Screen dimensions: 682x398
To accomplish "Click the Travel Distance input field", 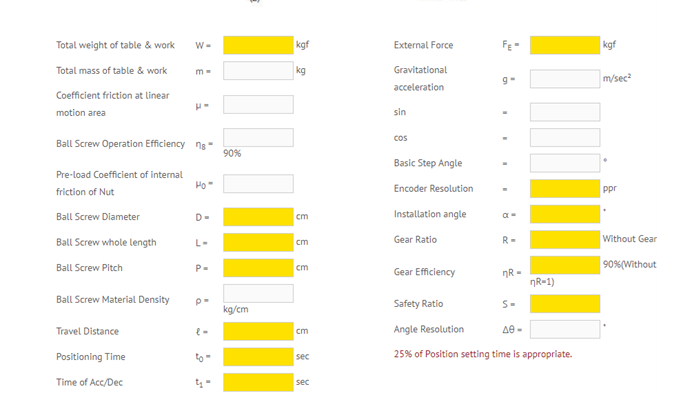I will pos(258,331).
